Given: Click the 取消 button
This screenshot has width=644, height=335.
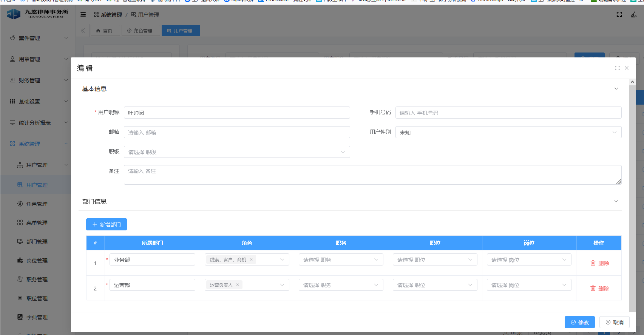Looking at the screenshot, I should click(x=614, y=323).
